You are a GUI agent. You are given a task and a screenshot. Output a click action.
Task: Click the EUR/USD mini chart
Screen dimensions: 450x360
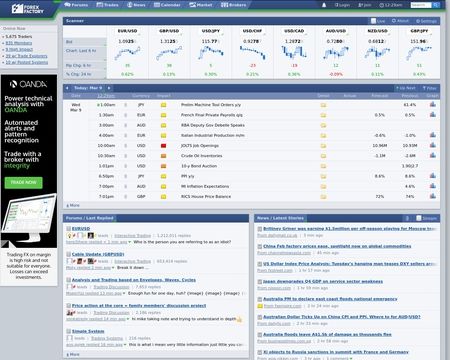pos(127,53)
